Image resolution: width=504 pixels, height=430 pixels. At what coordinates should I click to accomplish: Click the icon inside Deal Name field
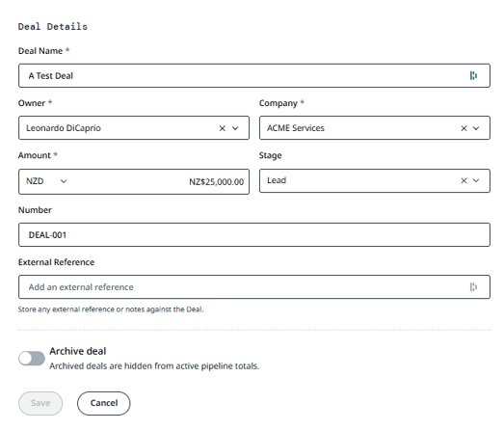click(x=473, y=75)
